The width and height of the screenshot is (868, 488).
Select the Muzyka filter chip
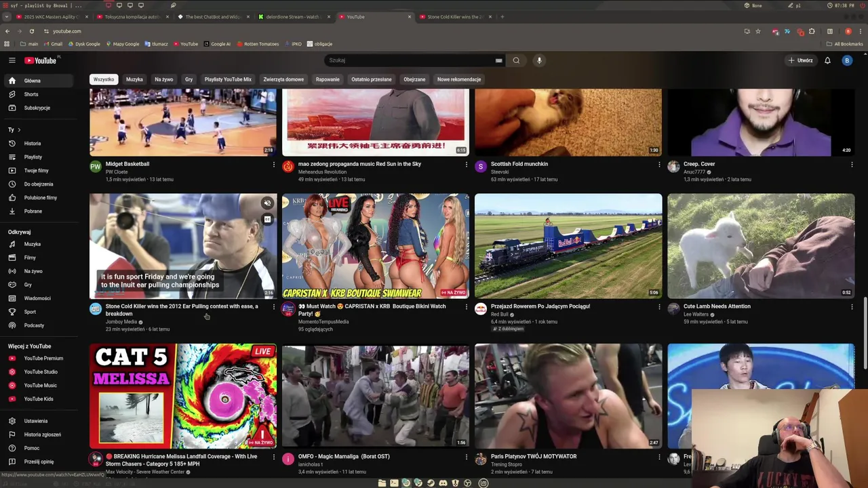point(134,79)
